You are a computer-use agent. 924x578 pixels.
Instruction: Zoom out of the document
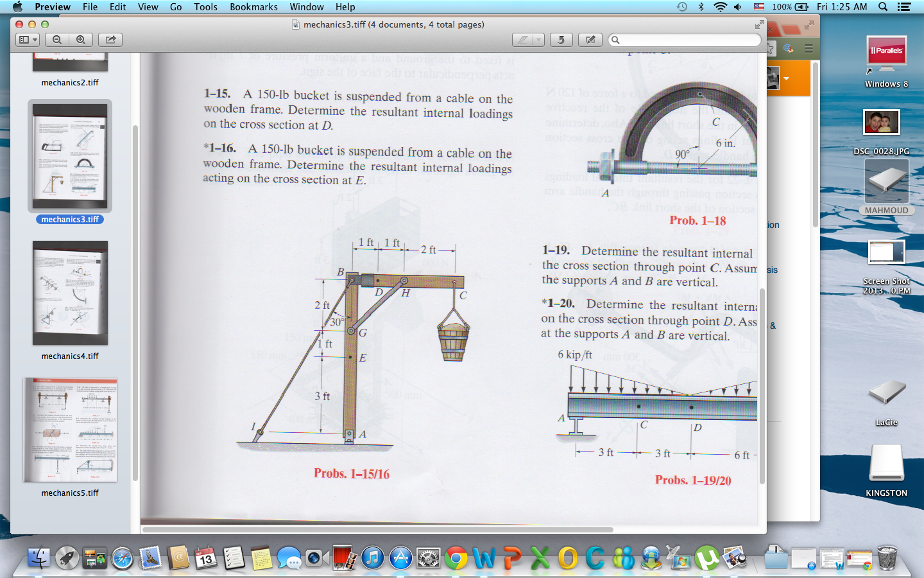(56, 39)
